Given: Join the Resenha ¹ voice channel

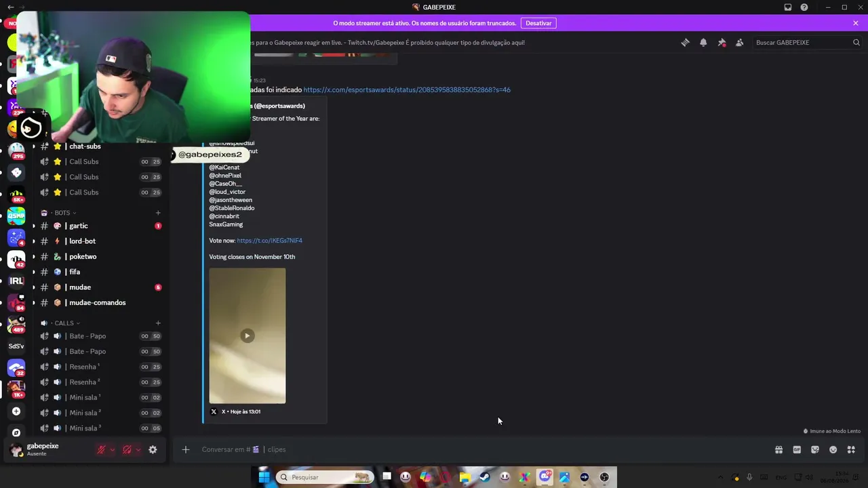Looking at the screenshot, I should pos(102,367).
